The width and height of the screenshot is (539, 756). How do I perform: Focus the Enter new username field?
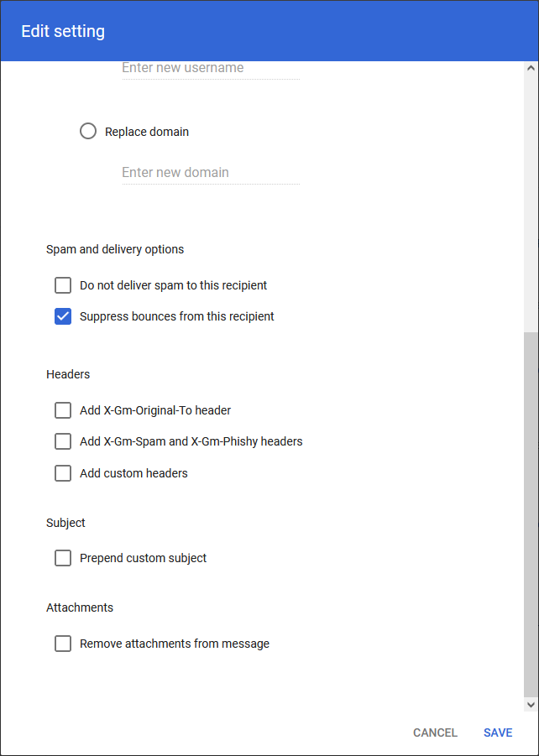point(210,68)
